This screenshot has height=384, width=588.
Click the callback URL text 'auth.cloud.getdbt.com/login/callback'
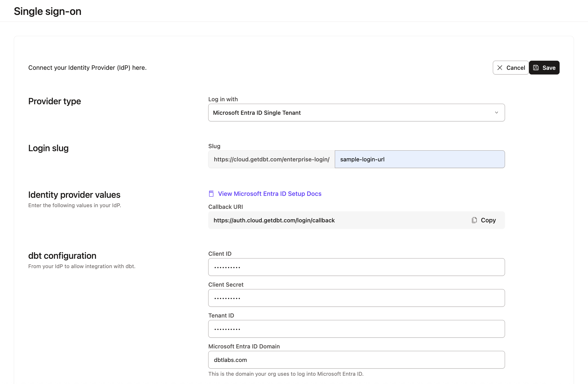click(274, 220)
